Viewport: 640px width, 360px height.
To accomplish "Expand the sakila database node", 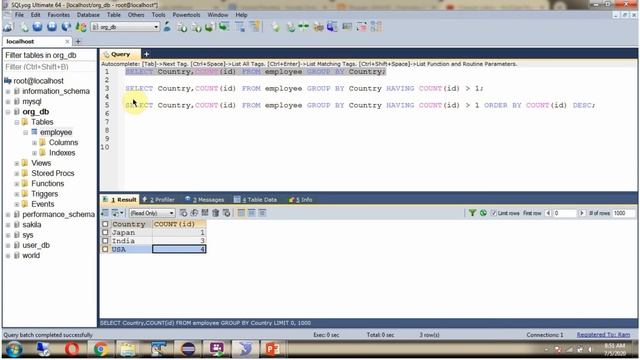I will coord(8,225).
